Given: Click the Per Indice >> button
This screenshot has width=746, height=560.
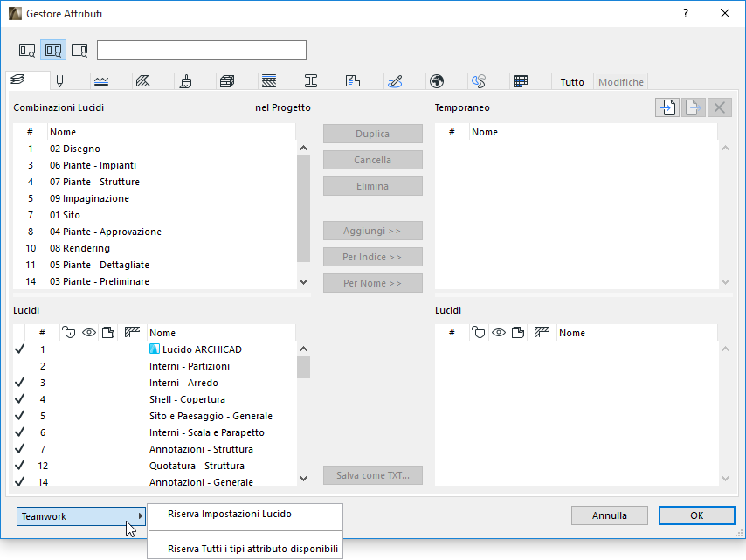Looking at the screenshot, I should (372, 257).
